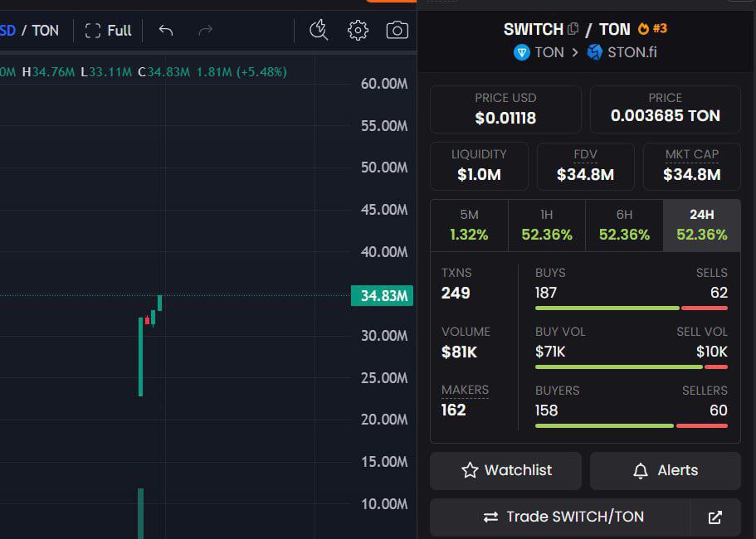
Task: Click the small red candle on chart
Action: tap(147, 320)
